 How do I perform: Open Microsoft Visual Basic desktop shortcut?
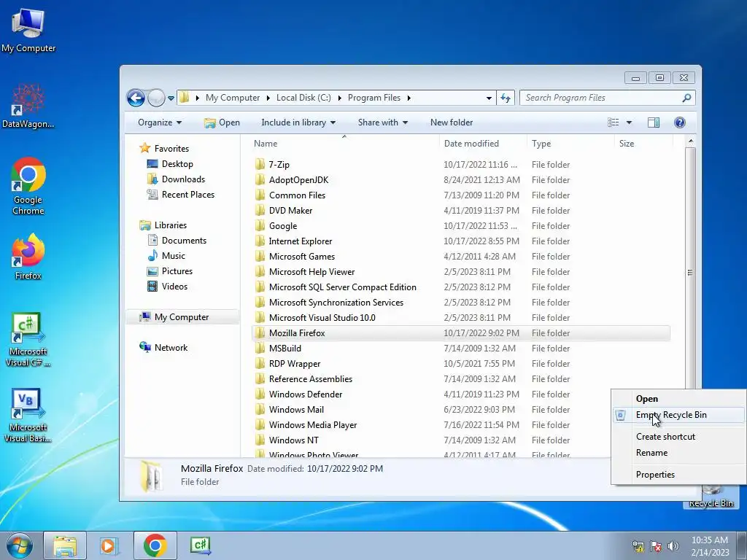(x=28, y=415)
